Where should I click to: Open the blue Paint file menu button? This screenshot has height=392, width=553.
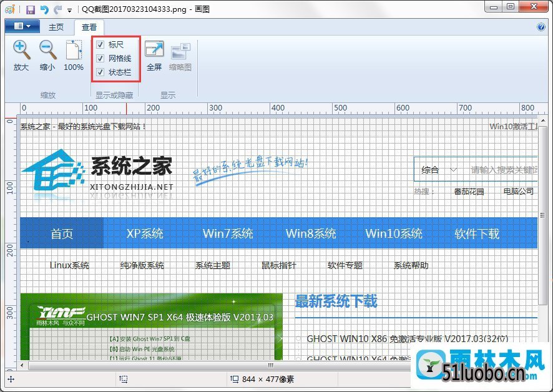click(x=22, y=26)
